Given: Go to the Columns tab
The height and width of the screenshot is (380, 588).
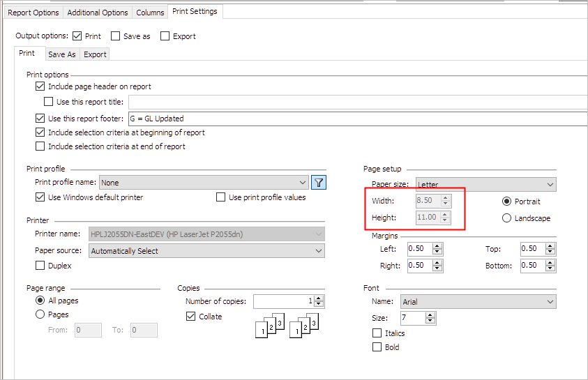Looking at the screenshot, I should 150,13.
